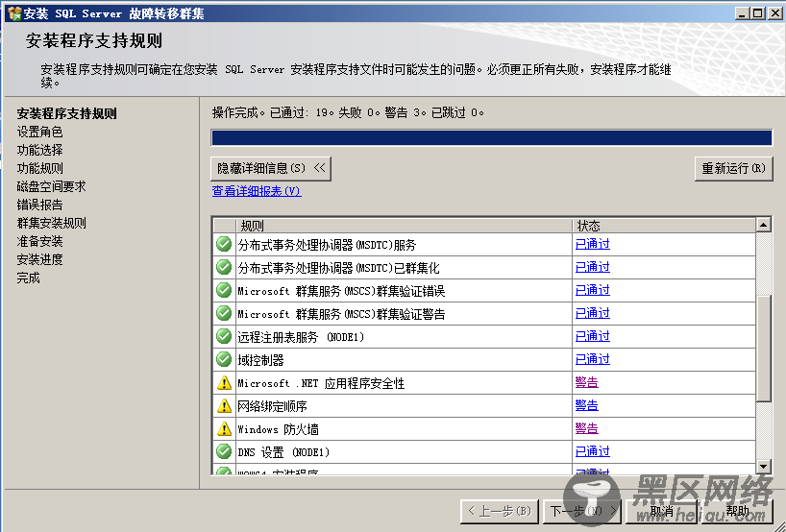Select rule text 域控制器

point(260,360)
